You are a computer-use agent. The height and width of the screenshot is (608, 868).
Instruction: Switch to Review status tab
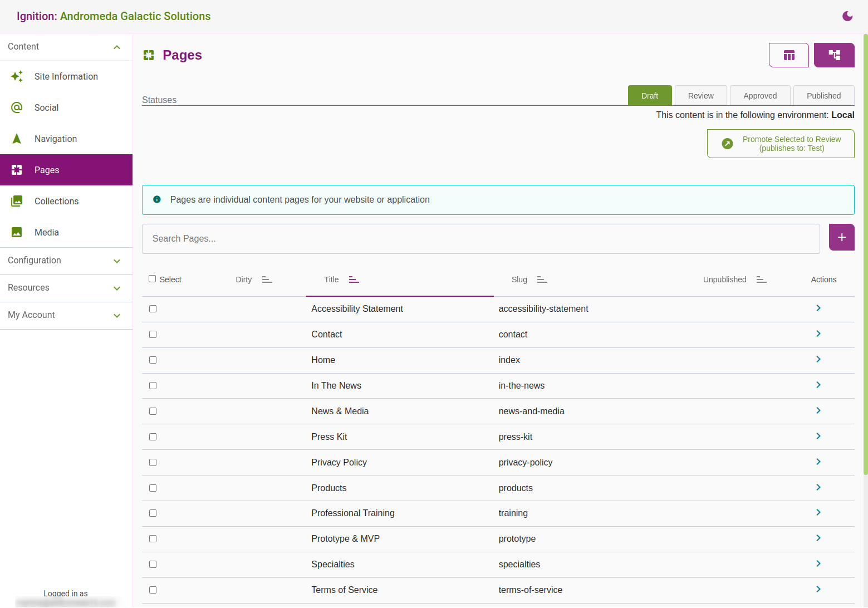[701, 95]
